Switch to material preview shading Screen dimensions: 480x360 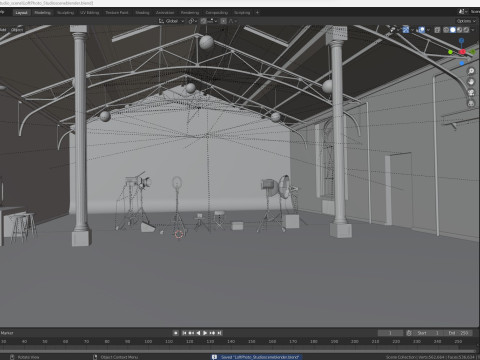coord(459,30)
